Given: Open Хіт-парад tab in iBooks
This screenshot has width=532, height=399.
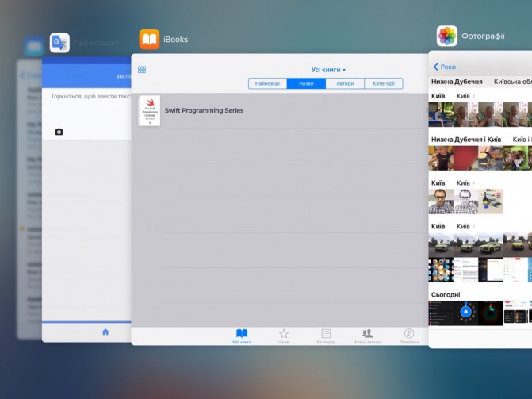Looking at the screenshot, I should click(x=325, y=336).
